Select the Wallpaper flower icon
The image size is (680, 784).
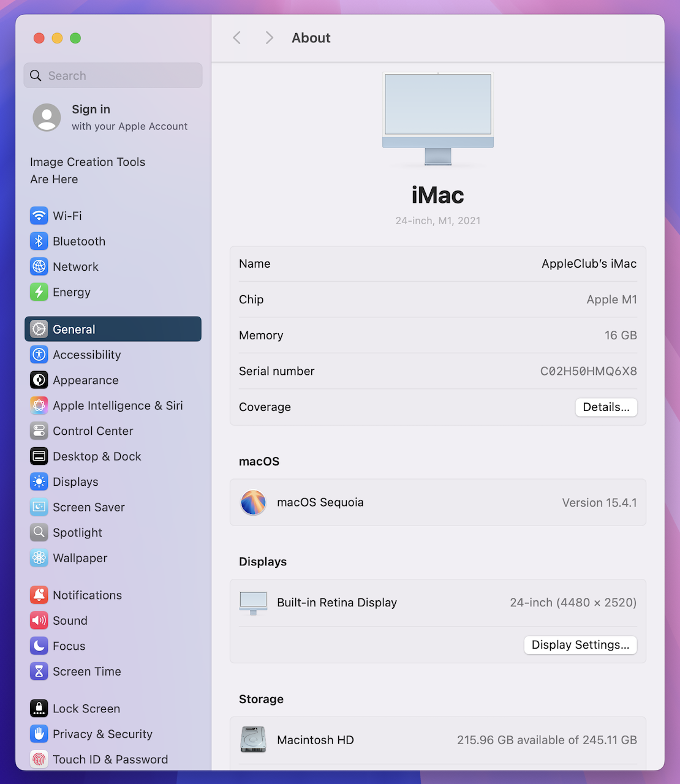pyautogui.click(x=39, y=558)
